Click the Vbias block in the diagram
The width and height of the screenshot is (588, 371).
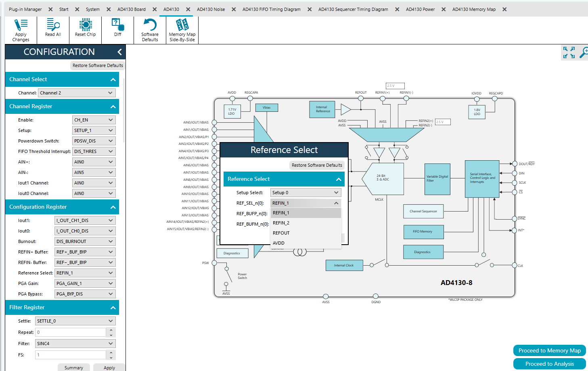[x=266, y=108]
